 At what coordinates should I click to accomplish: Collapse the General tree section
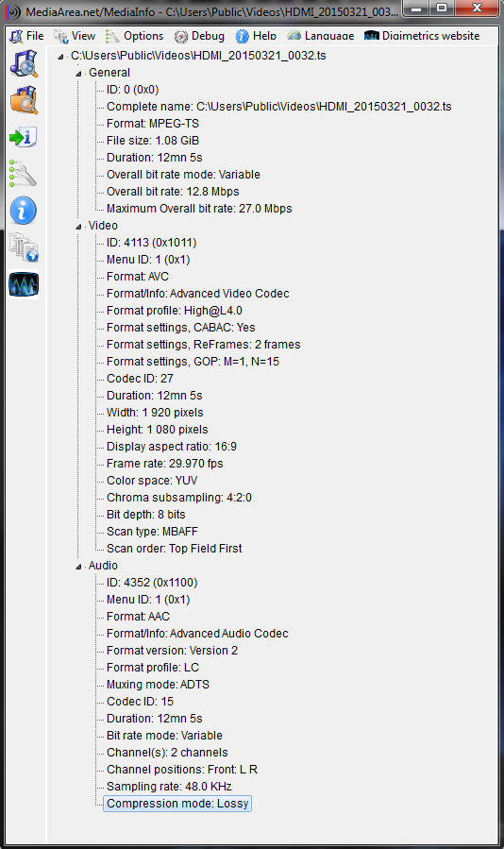click(78, 73)
